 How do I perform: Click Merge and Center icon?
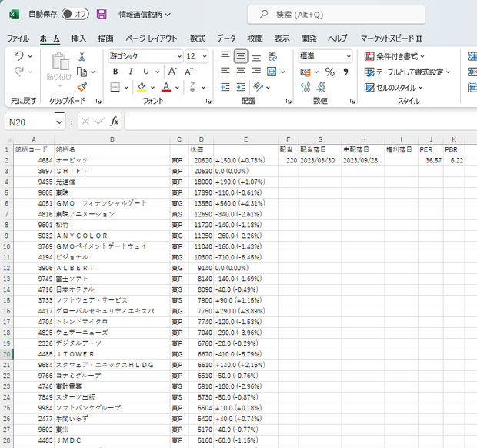pos(272,72)
